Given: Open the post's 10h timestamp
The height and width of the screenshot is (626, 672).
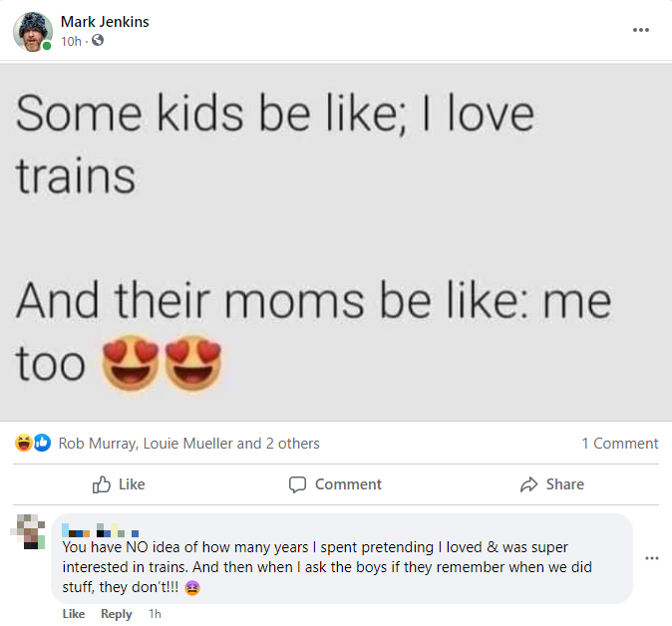Looking at the screenshot, I should 70,41.
